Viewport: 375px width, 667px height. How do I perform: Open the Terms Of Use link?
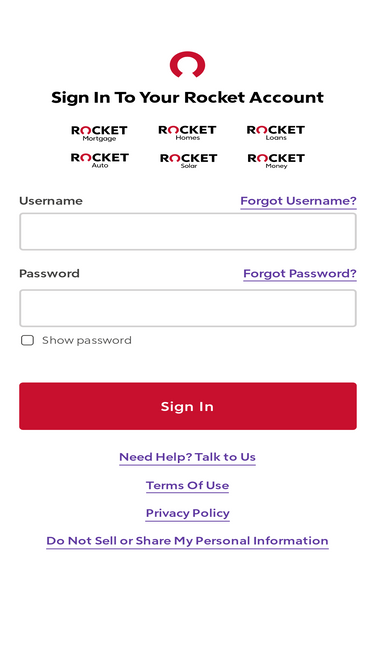pyautogui.click(x=188, y=485)
